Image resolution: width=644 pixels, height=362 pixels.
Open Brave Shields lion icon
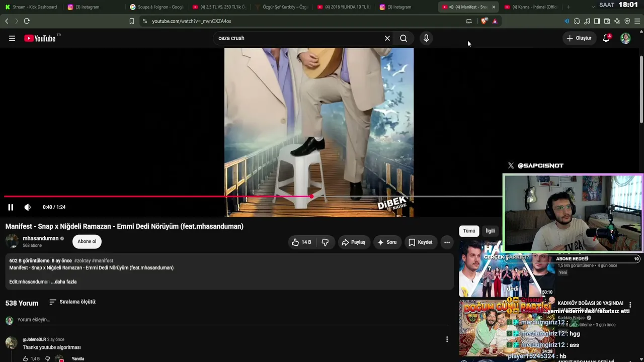[x=484, y=21]
